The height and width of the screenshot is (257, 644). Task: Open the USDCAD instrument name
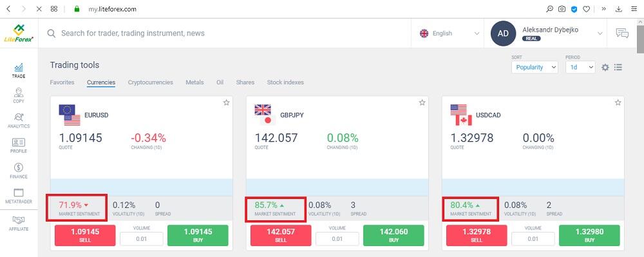(x=488, y=115)
